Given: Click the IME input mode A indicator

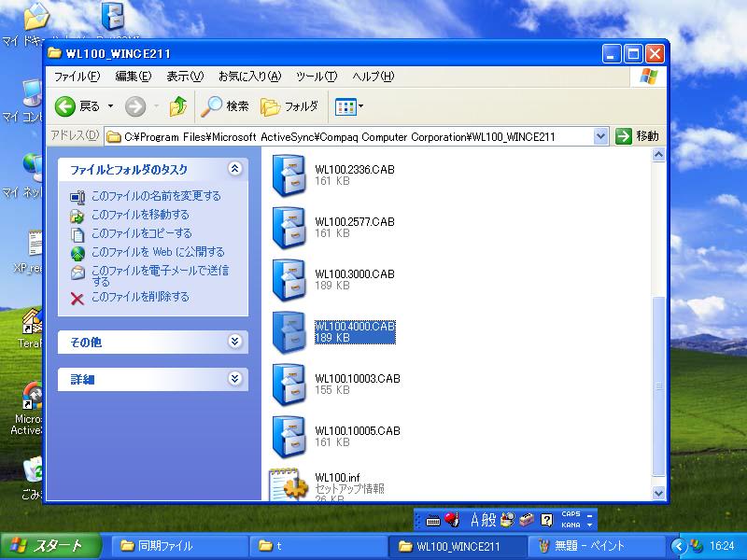Looking at the screenshot, I should (474, 520).
